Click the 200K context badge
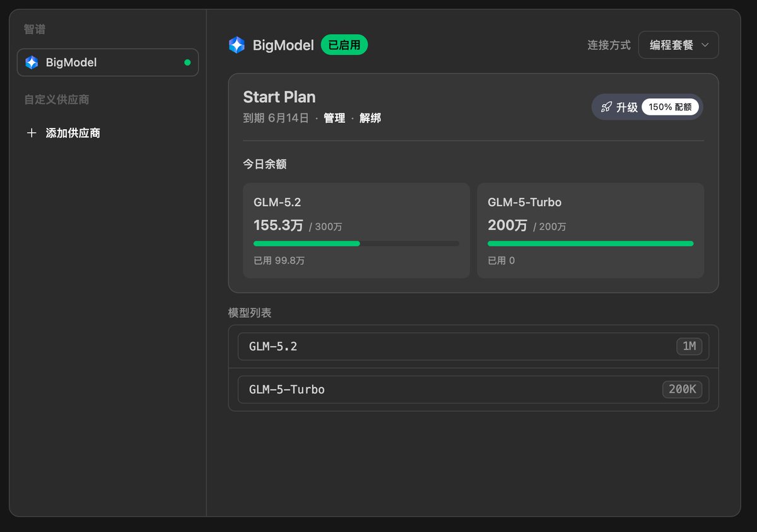 click(682, 390)
